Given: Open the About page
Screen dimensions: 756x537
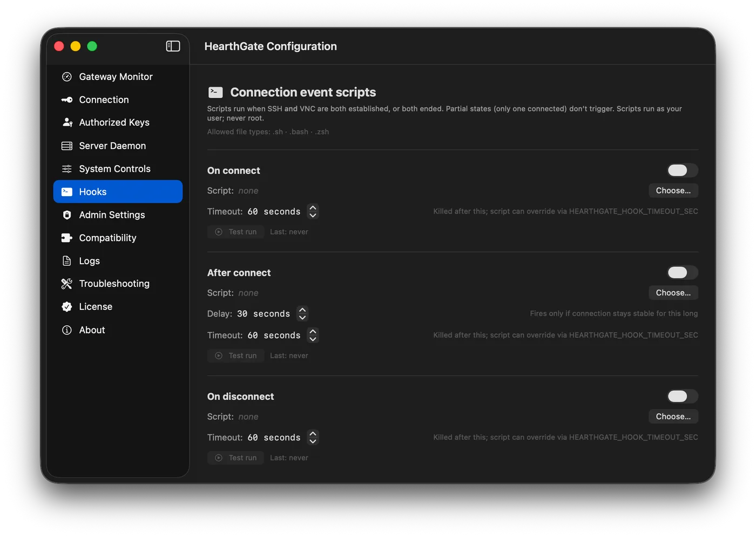Looking at the screenshot, I should pos(118,330).
